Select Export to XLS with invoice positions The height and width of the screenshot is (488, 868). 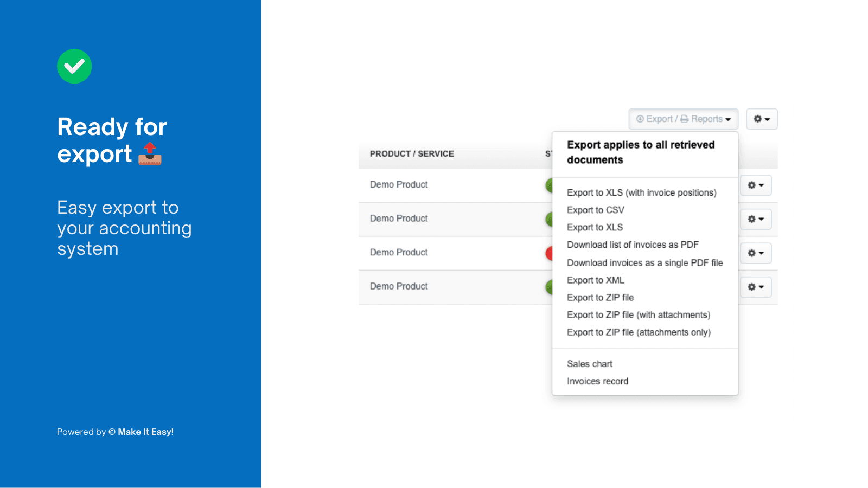[x=641, y=193]
